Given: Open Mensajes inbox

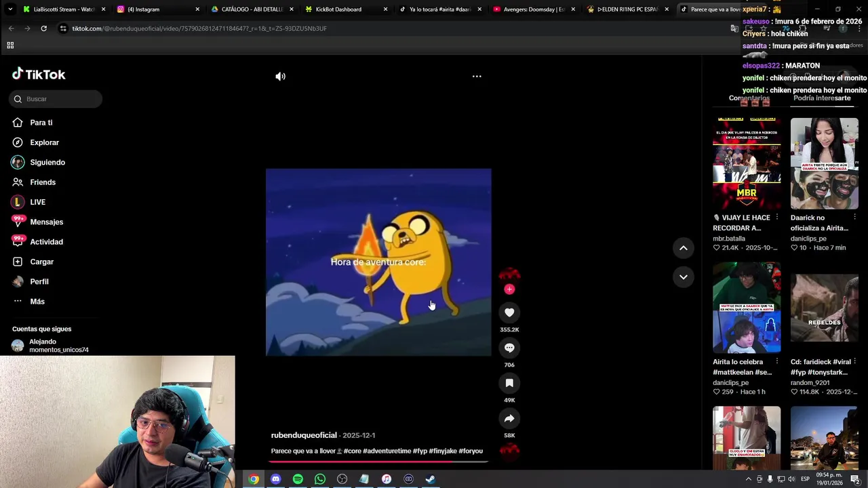Looking at the screenshot, I should 46,222.
